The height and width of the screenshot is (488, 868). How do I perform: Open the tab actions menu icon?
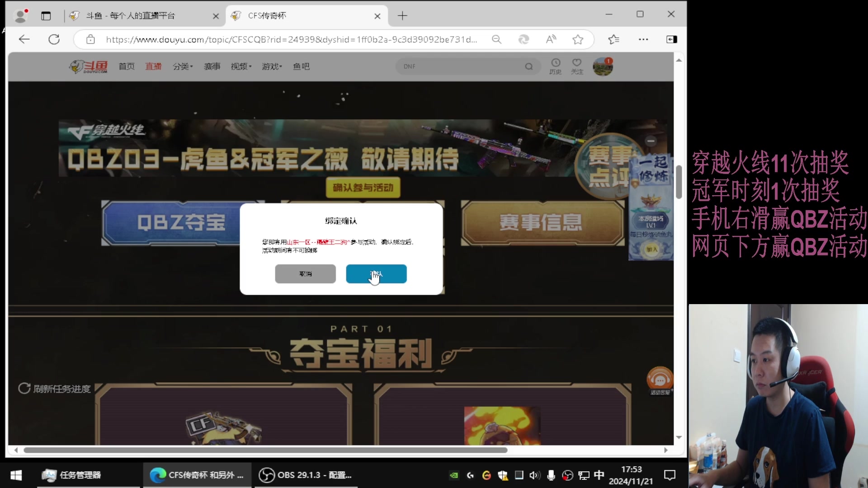pyautogui.click(x=46, y=16)
